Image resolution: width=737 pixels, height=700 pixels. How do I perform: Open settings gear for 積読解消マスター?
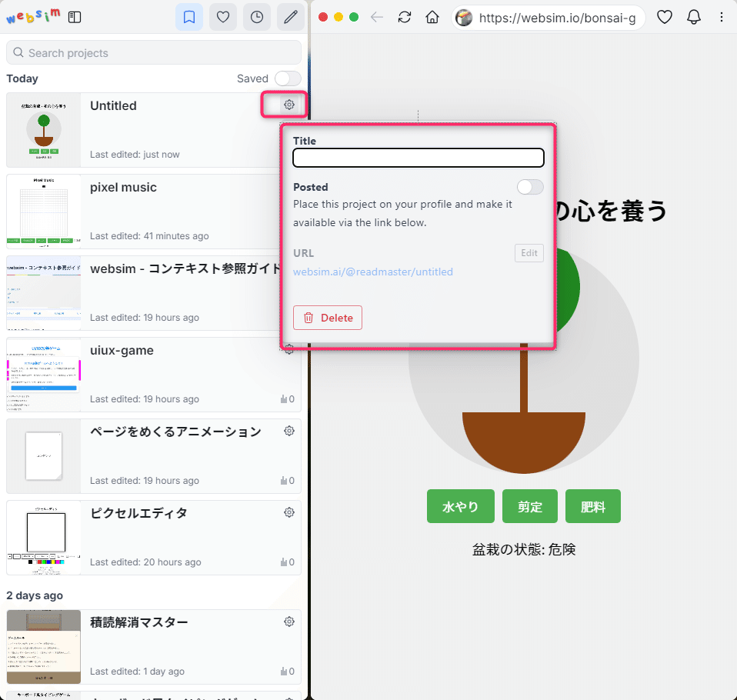coord(289,622)
